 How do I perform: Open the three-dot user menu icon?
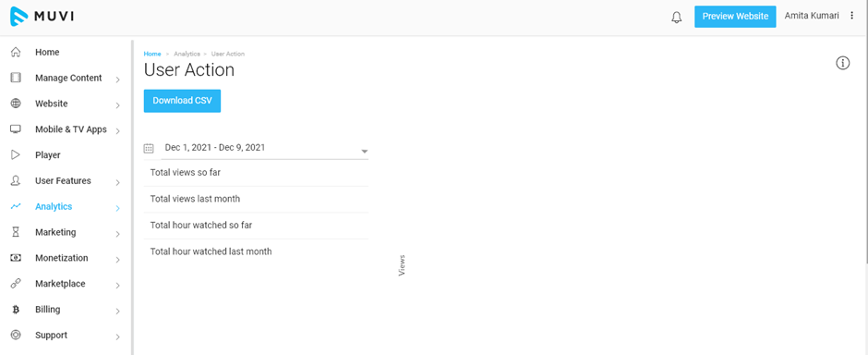point(852,16)
